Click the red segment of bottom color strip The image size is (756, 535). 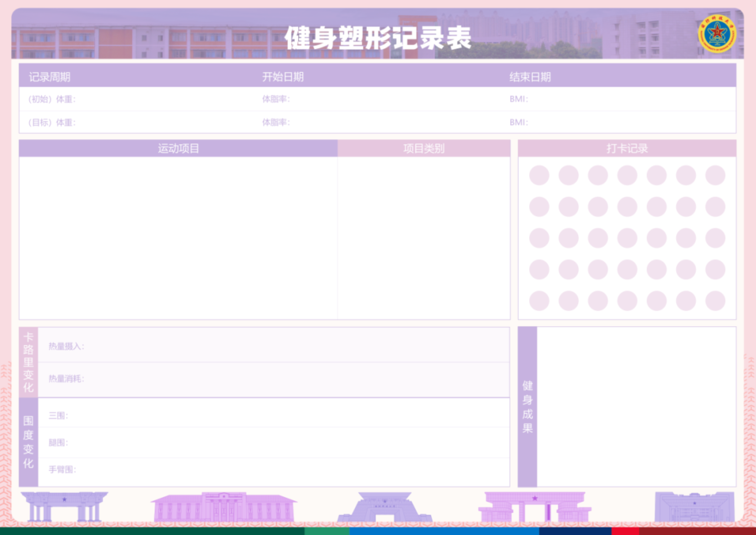click(x=625, y=531)
